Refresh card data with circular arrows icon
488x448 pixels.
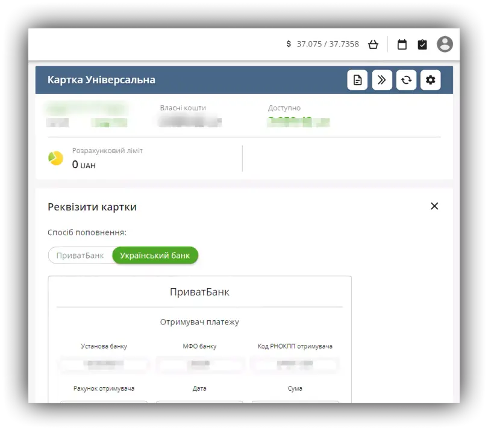click(x=406, y=80)
